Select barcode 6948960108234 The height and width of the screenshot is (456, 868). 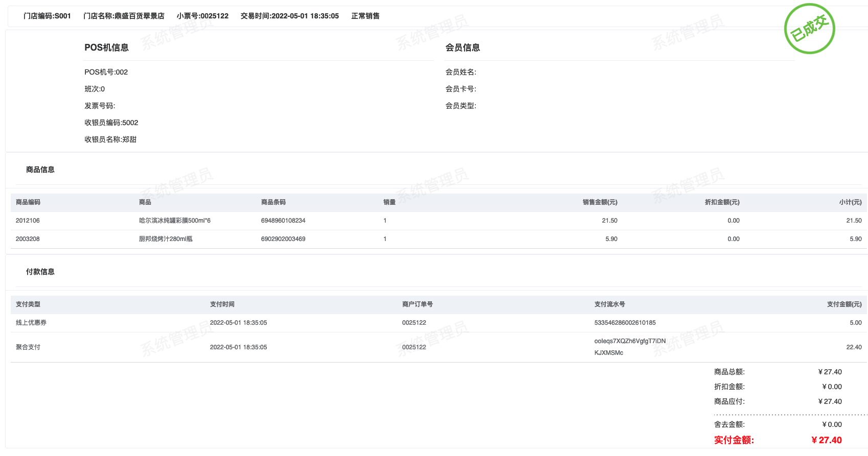(x=283, y=221)
